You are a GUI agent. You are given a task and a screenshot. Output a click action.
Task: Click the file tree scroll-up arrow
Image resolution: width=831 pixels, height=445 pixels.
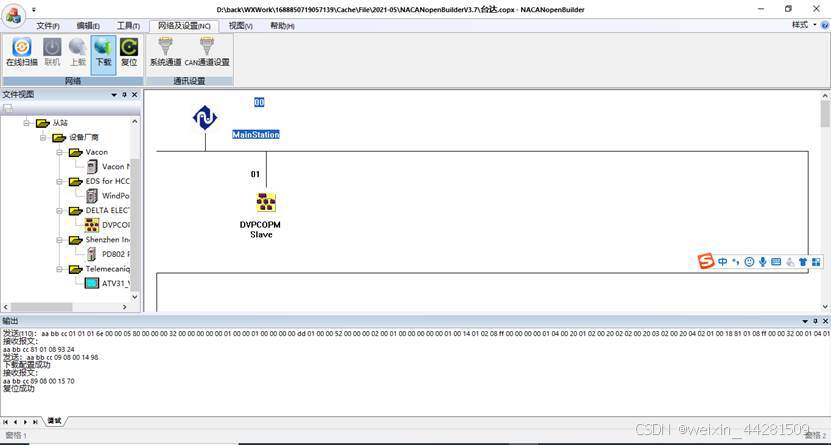[x=135, y=122]
